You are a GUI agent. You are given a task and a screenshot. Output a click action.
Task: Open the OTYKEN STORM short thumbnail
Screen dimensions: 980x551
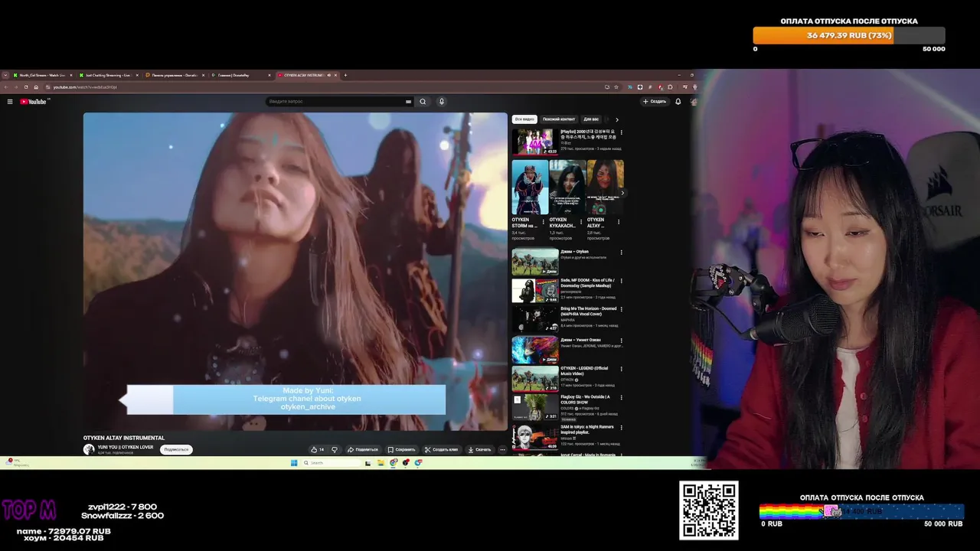pos(530,187)
